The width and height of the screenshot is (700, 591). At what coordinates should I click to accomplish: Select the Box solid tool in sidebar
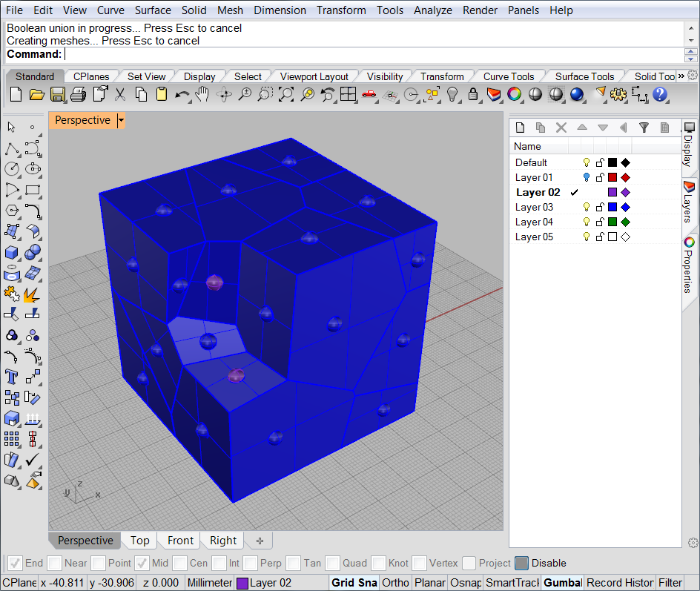[12, 252]
